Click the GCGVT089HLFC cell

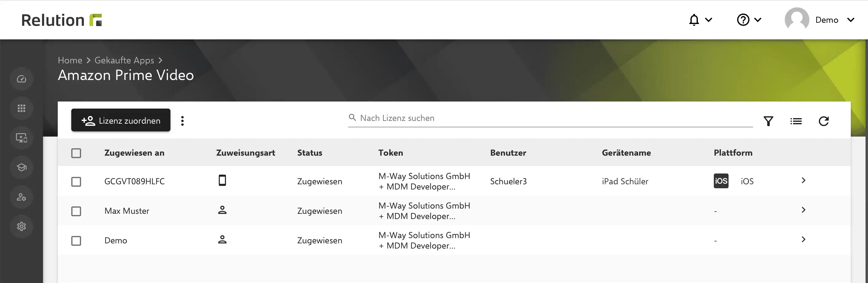tap(135, 181)
